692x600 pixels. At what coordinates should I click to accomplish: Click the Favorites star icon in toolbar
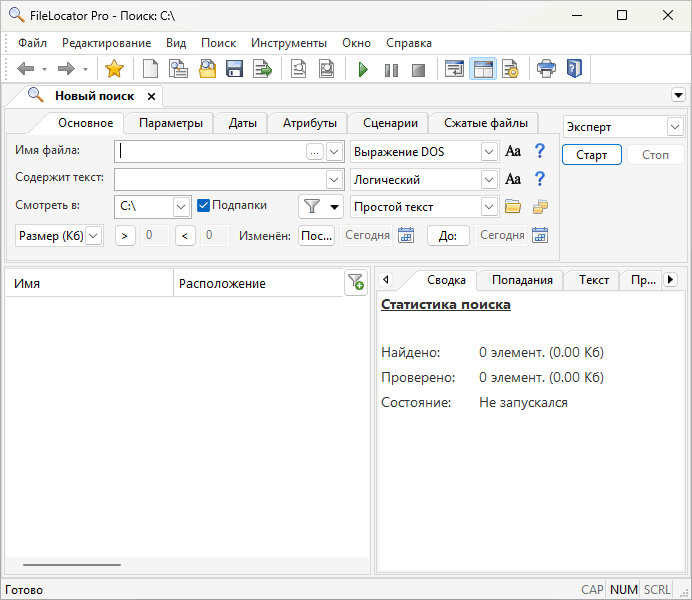pos(114,69)
